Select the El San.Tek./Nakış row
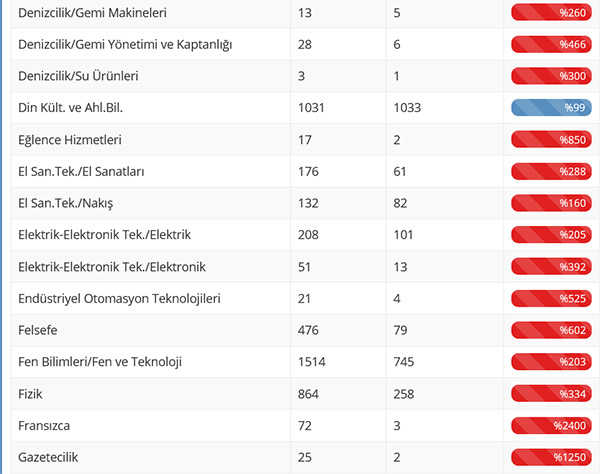600x474 pixels. point(66,203)
